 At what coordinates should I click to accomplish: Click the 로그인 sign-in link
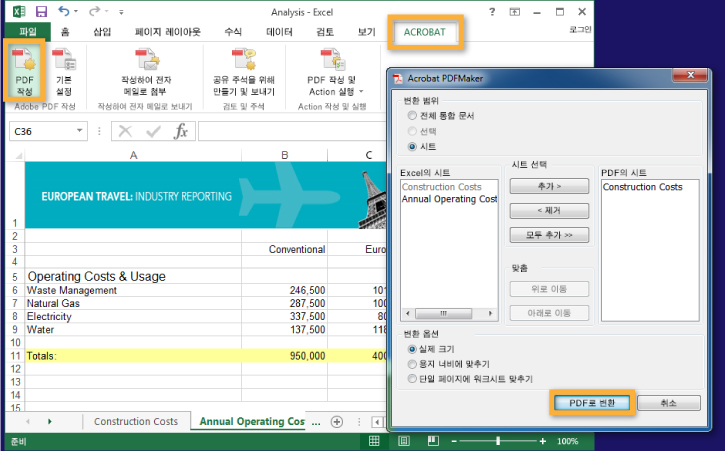tap(580, 29)
